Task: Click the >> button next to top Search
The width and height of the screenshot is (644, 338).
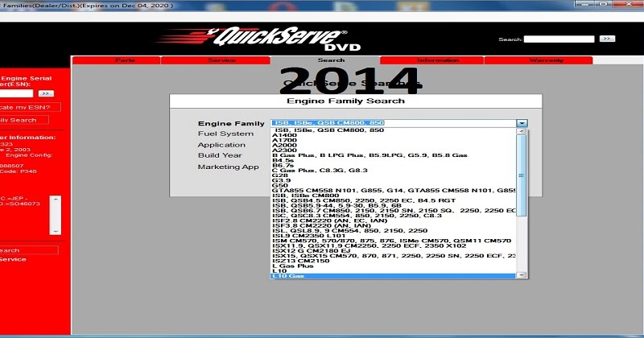Action: point(607,39)
